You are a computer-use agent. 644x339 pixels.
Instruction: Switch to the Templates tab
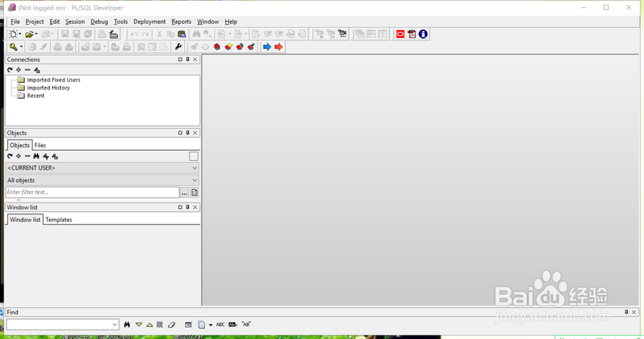tap(59, 220)
